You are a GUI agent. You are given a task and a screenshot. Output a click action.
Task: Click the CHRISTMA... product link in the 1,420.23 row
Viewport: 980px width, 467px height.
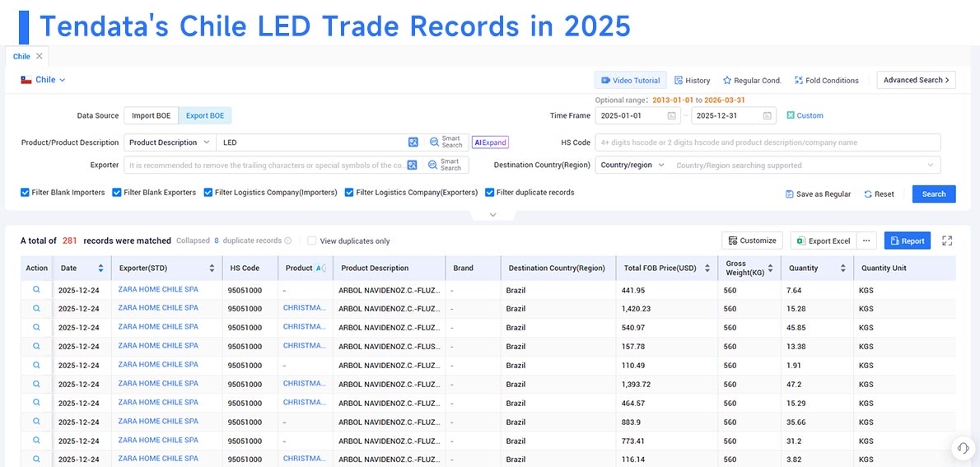(x=305, y=308)
